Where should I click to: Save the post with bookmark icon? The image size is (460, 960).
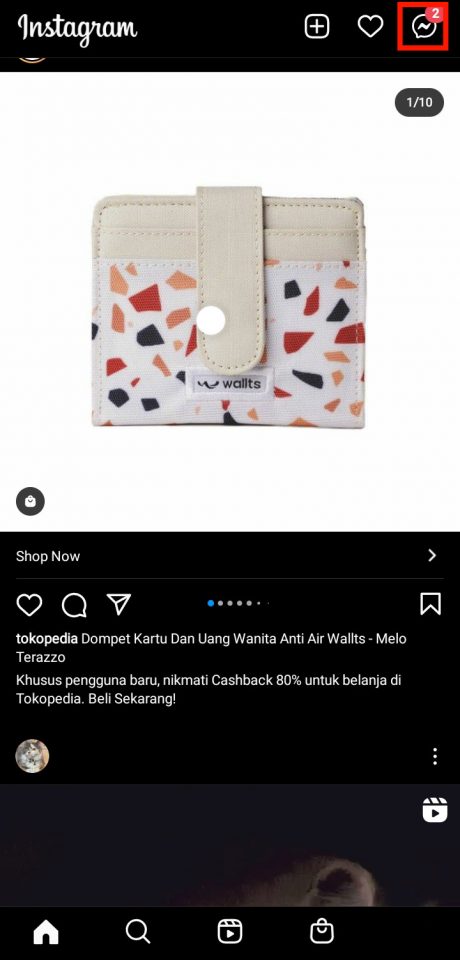click(x=431, y=604)
